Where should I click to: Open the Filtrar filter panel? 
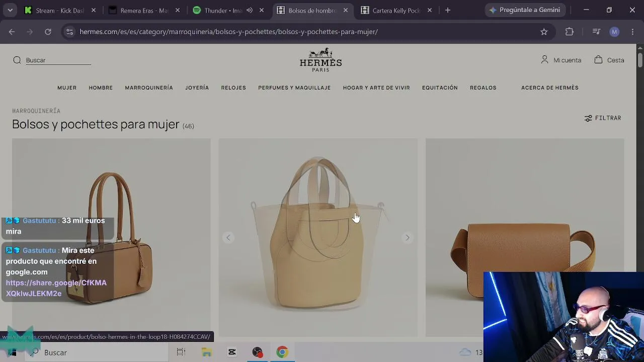pyautogui.click(x=603, y=118)
